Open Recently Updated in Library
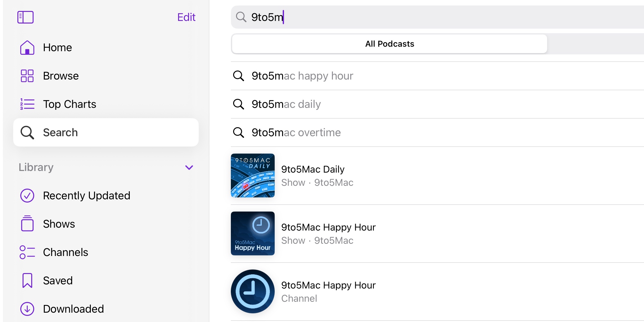The height and width of the screenshot is (322, 644). pos(87,195)
